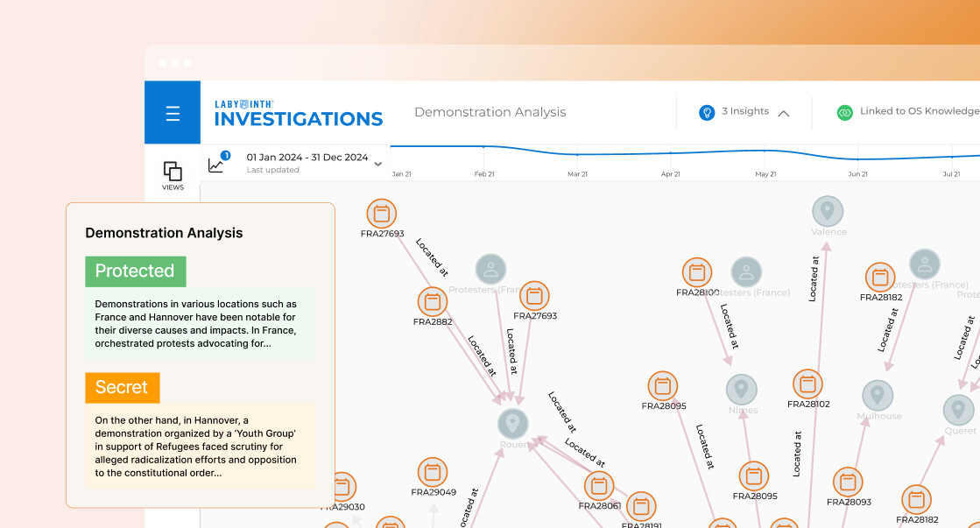Select the Rouen location node
980x528 pixels.
tap(513, 425)
